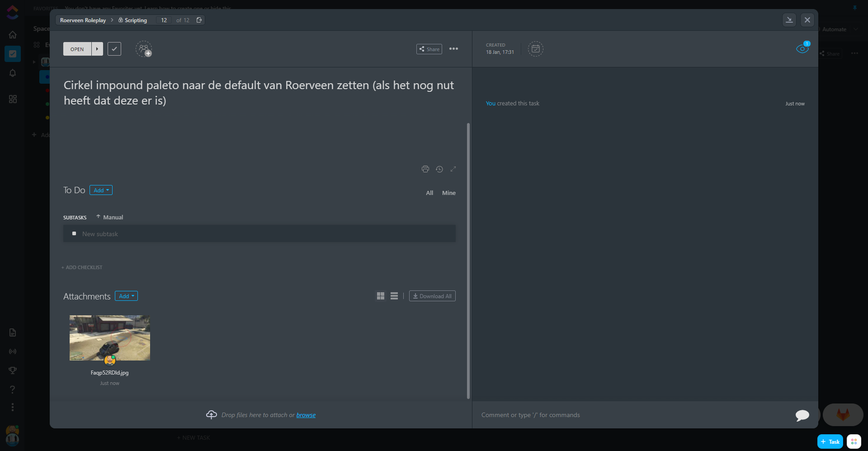Open the Attachments Add dropdown
The image size is (868, 451).
[x=126, y=296]
